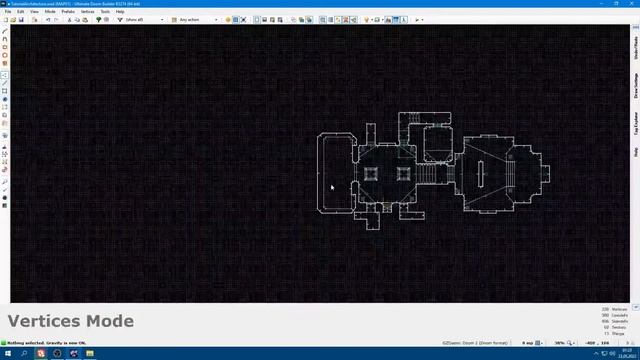
Task: Click the Map Analysis checkmark icon
Action: click(x=5, y=190)
